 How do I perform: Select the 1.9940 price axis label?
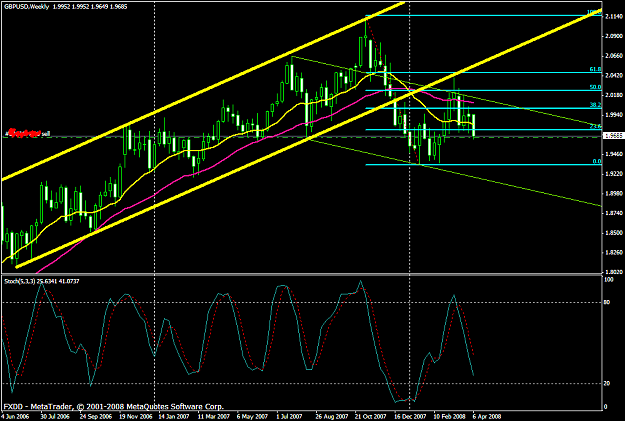click(614, 114)
